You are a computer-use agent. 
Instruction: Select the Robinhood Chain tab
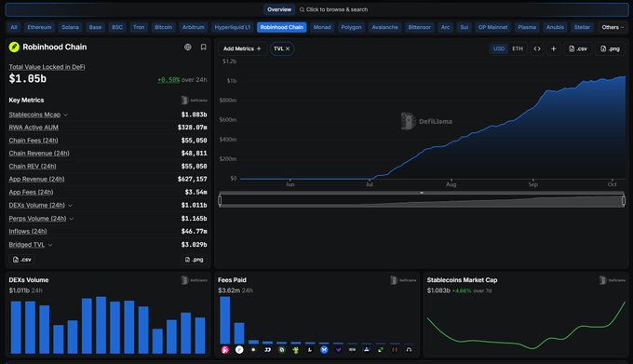(282, 27)
